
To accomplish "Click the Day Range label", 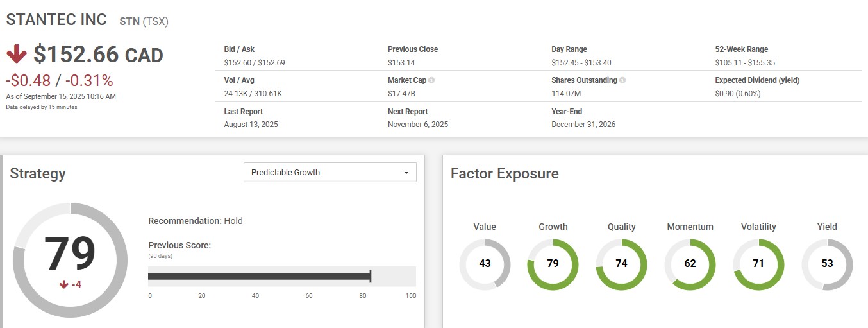I will 569,49.
